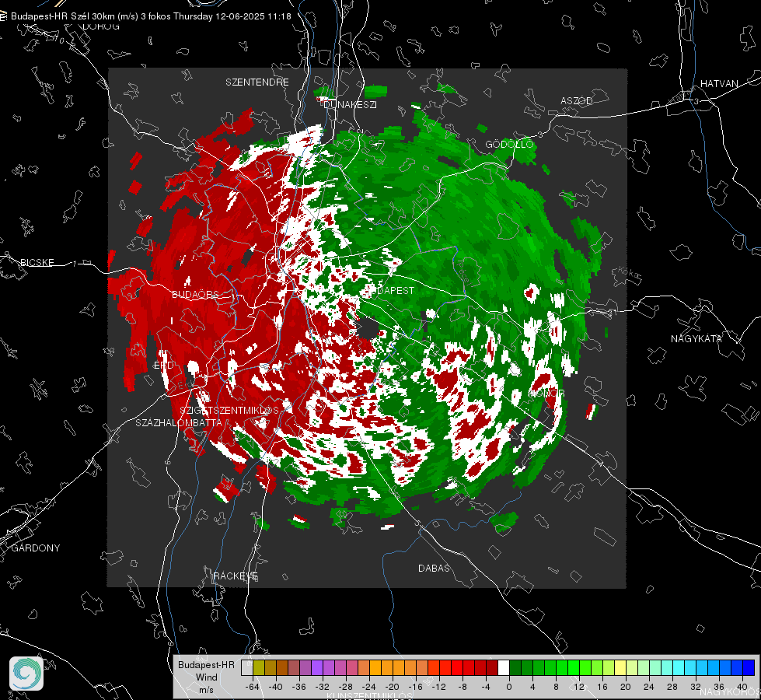Click the -24 legend scale value

coord(369,687)
